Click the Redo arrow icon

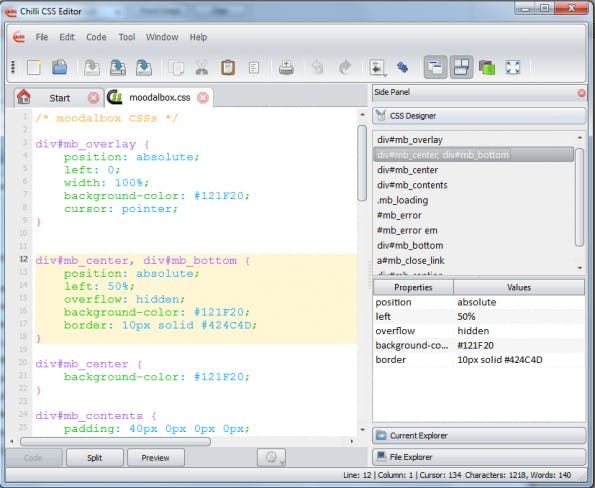click(x=345, y=68)
